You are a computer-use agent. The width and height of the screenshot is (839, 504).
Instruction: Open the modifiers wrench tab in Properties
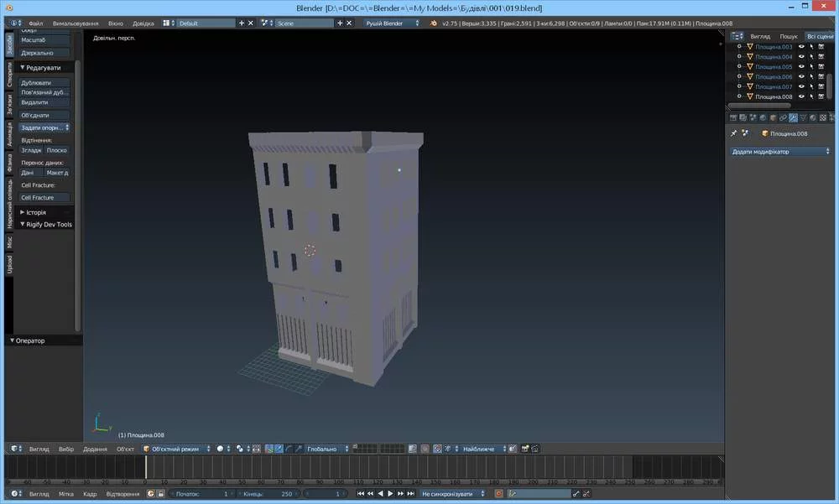(793, 117)
